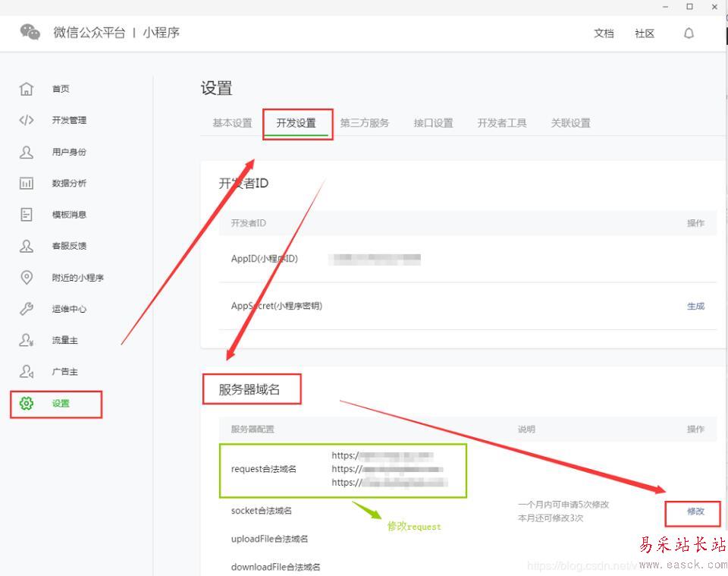728x576 pixels.
Task: Click the 一个月内可申请5次修改 note
Action: (563, 505)
